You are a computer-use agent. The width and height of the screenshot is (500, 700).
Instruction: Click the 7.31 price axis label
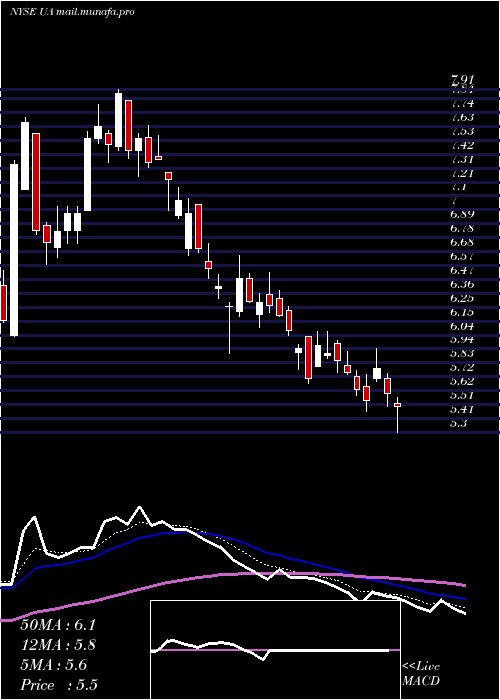[462, 159]
